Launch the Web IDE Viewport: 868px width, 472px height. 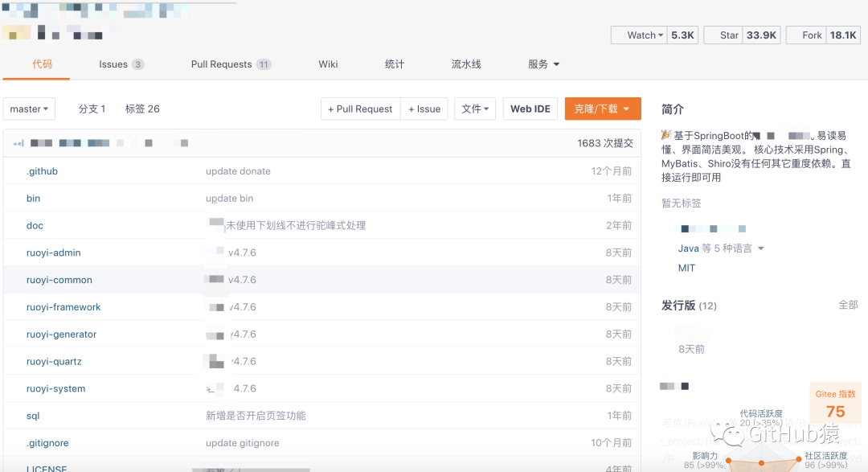(530, 109)
